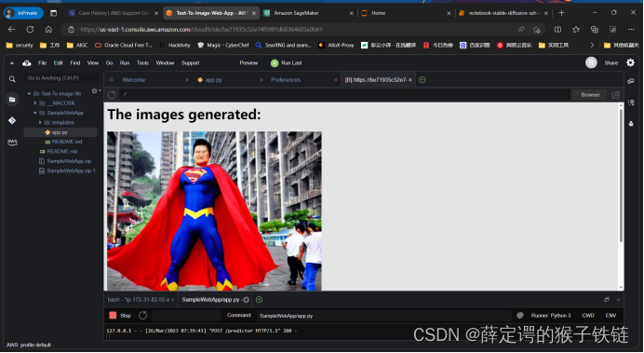This screenshot has width=644, height=353.
Task: Open the Collaborate panel icon
Action: tap(631, 81)
